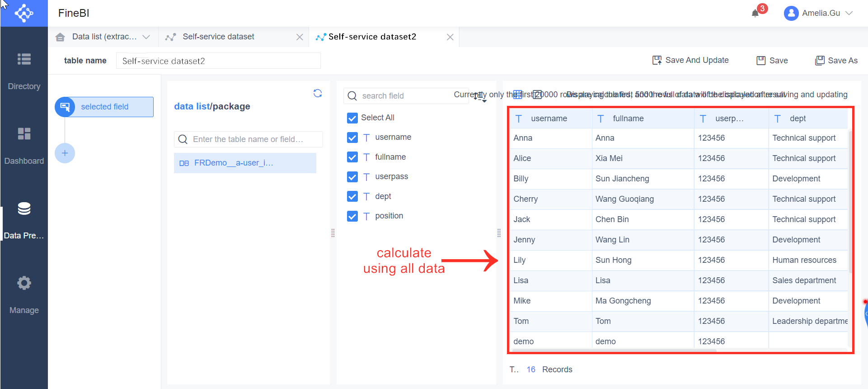Click the fullname column type icon

point(601,119)
